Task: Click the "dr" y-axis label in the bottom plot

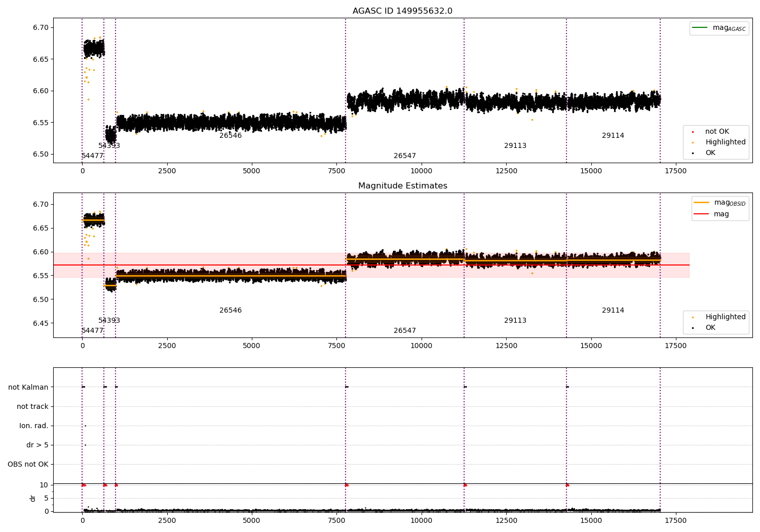Action: click(33, 498)
